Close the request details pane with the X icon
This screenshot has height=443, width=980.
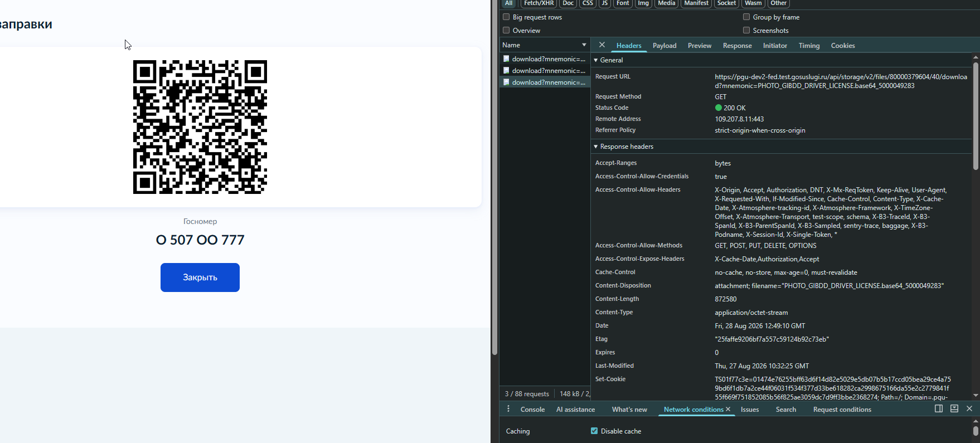pyautogui.click(x=602, y=45)
